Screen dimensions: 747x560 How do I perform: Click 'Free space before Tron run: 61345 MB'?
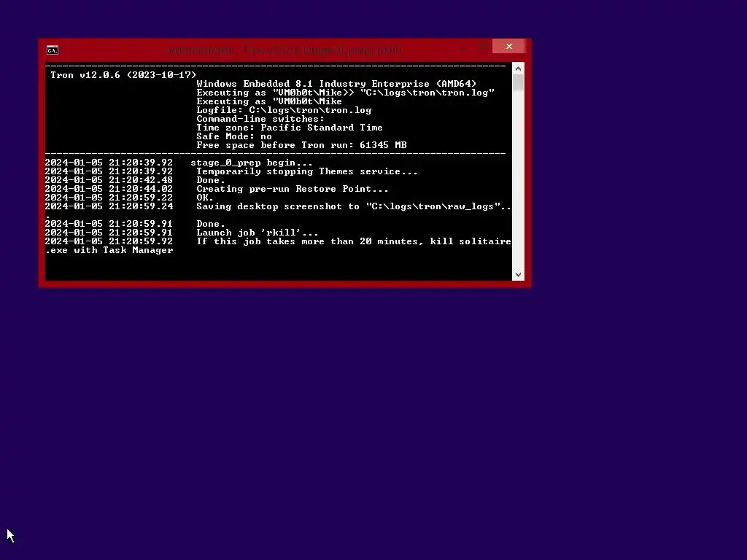(301, 145)
